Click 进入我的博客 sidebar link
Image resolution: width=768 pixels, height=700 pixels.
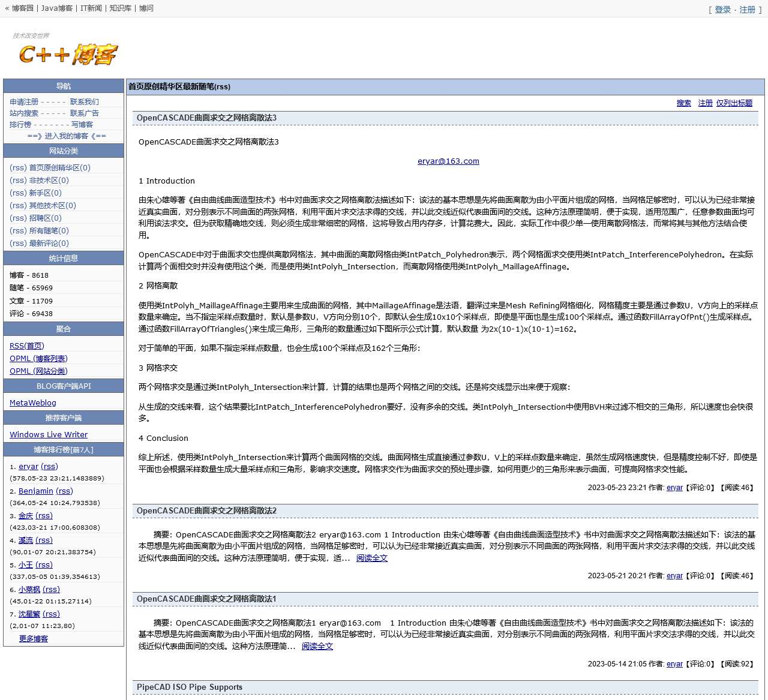[67, 136]
